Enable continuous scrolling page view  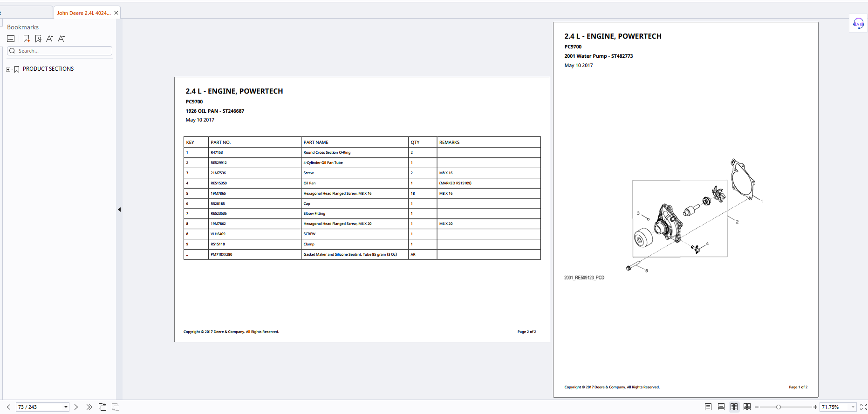721,407
